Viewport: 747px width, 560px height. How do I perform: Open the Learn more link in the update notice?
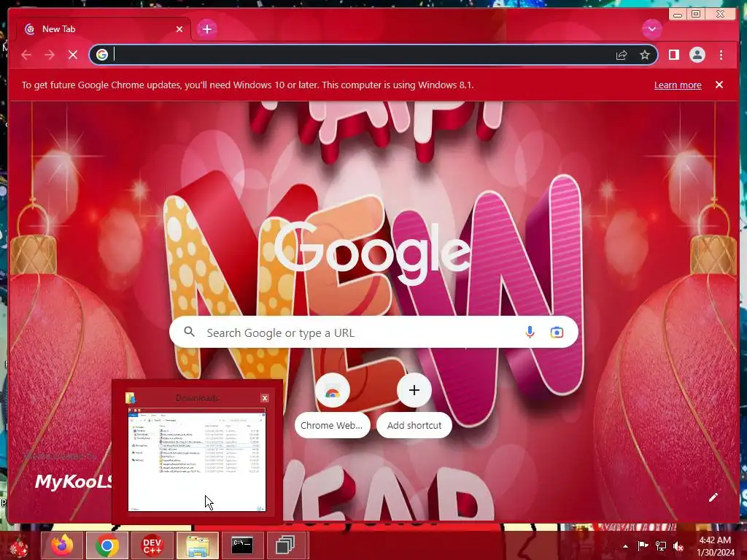click(678, 85)
